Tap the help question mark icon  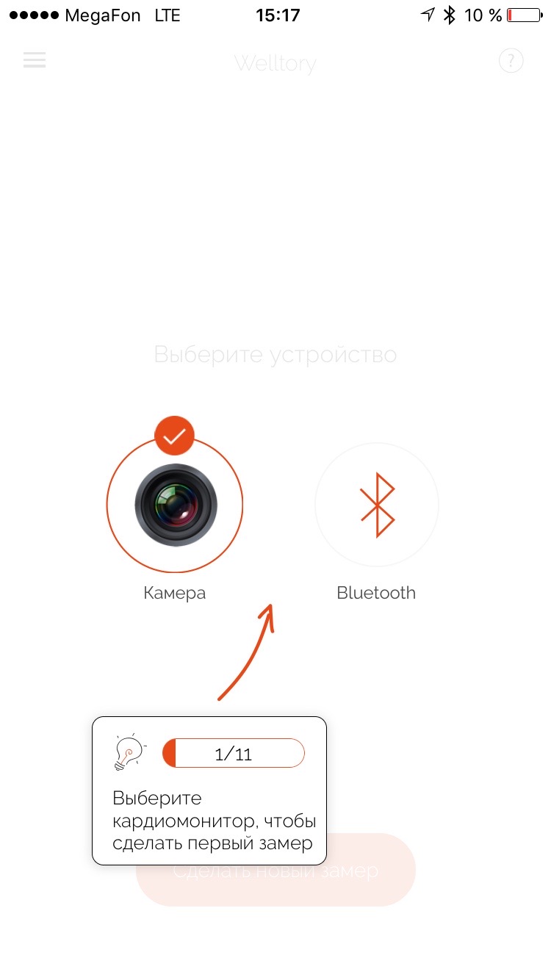tap(511, 60)
